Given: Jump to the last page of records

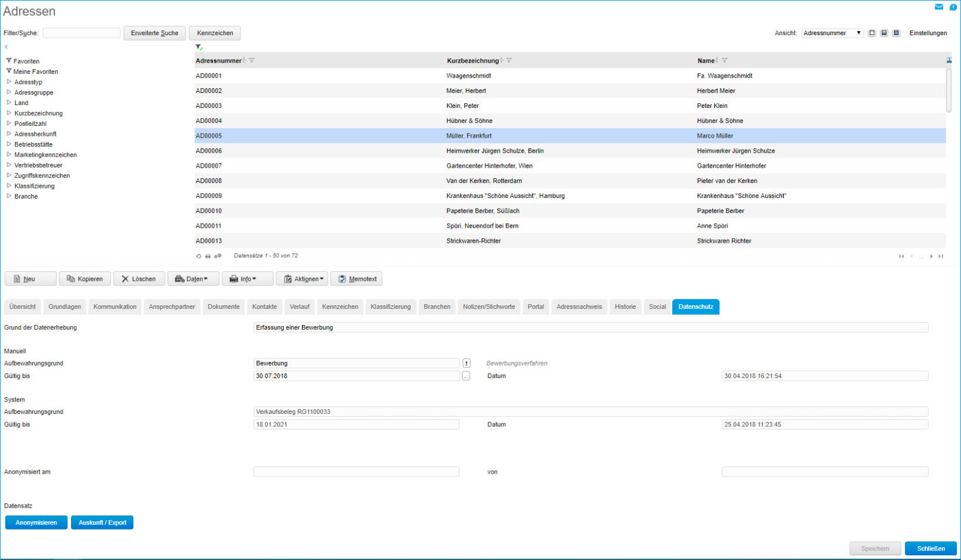Looking at the screenshot, I should click(x=941, y=256).
